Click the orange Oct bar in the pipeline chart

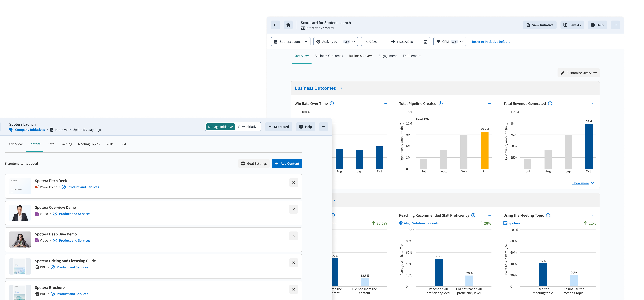click(484, 150)
